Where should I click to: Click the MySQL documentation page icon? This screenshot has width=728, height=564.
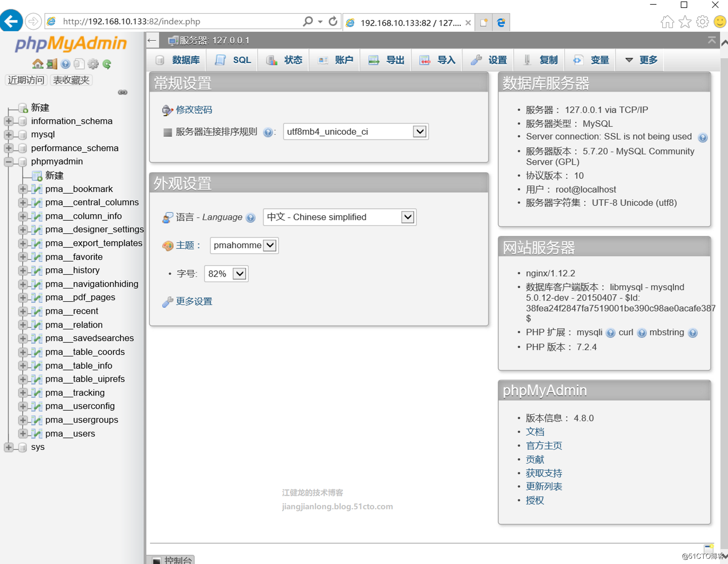(79, 64)
